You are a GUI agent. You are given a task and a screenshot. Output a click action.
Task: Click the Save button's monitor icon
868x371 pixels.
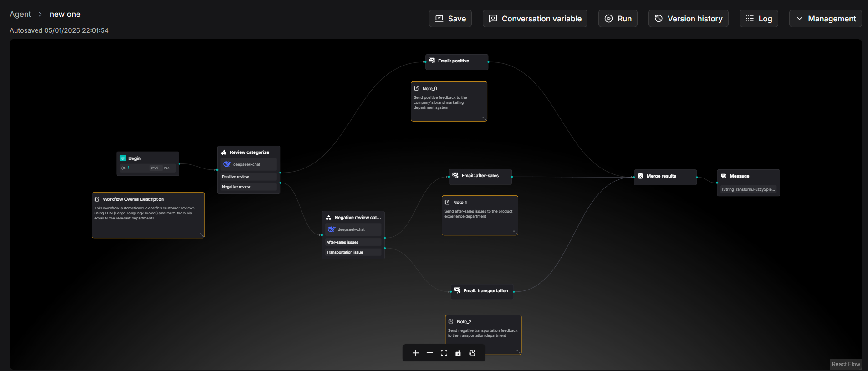click(x=439, y=19)
